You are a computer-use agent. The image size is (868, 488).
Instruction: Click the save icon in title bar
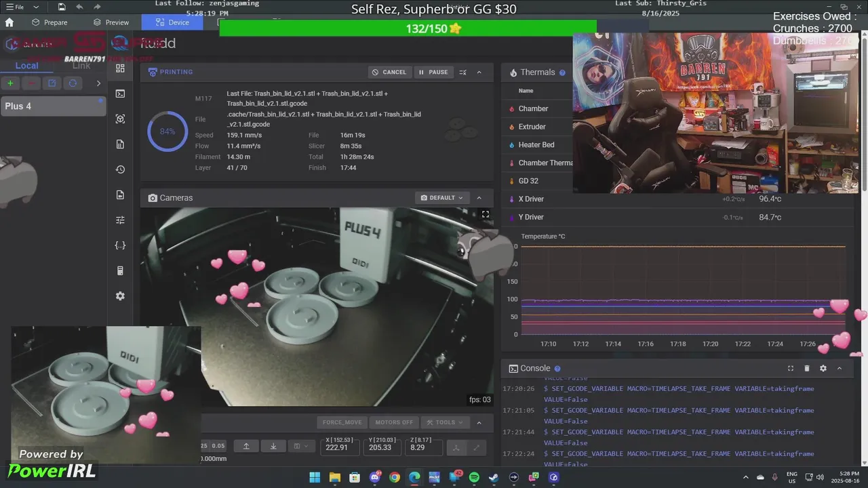62,7
